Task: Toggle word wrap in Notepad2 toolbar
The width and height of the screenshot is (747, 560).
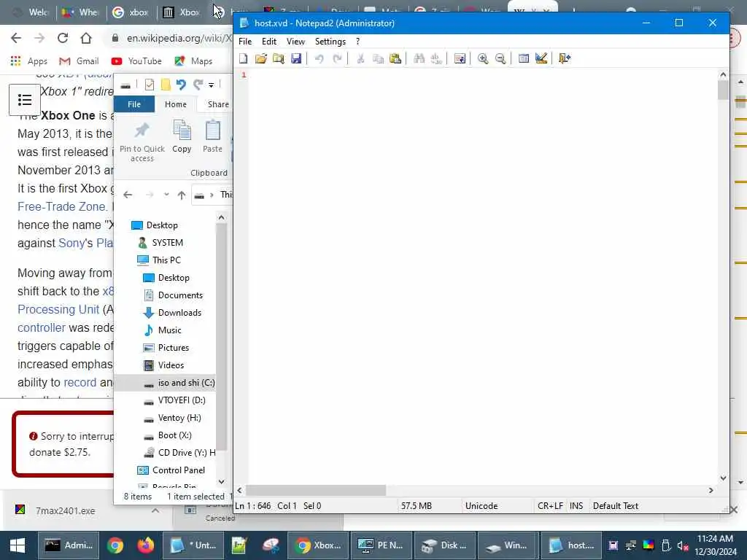Action: point(460,58)
